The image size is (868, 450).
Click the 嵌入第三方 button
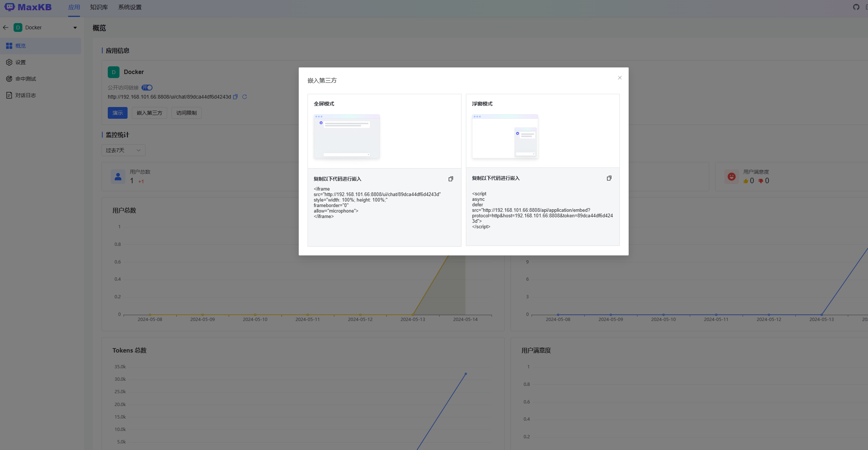[150, 113]
